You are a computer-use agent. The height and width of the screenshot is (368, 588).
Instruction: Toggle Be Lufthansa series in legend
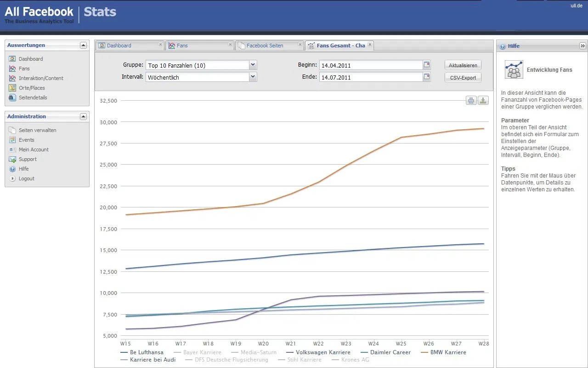click(142, 352)
